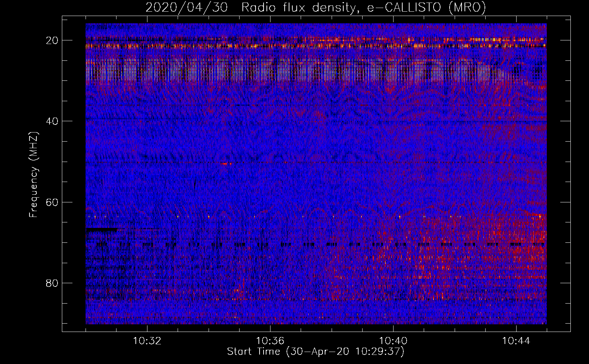
Task: Click the 10:36 time tick label
Action: pos(270,341)
